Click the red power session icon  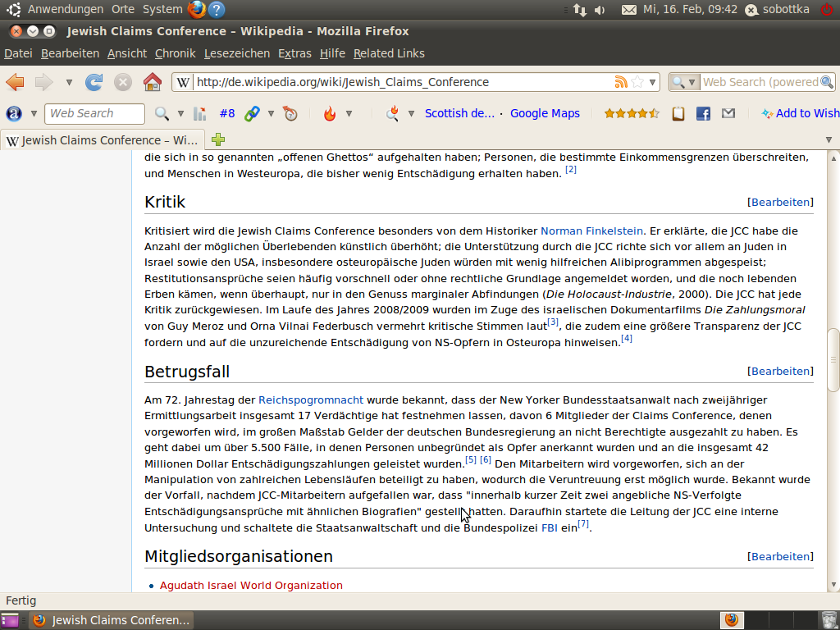click(x=828, y=9)
